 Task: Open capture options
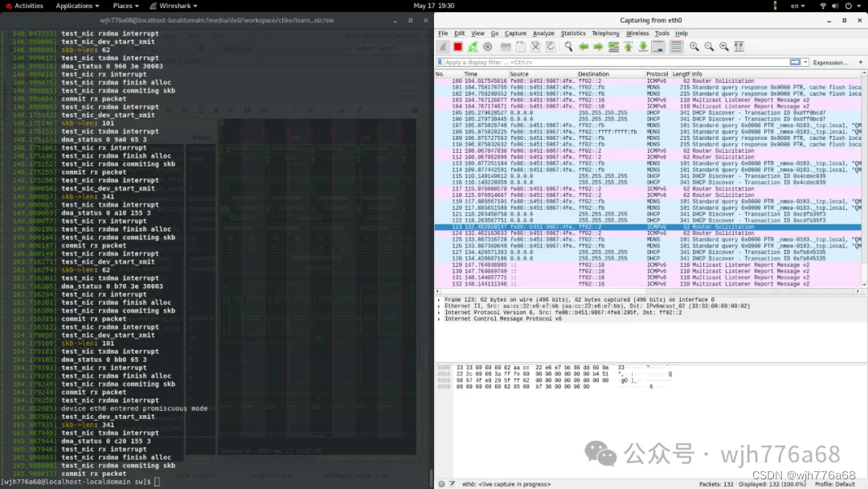[x=488, y=47]
